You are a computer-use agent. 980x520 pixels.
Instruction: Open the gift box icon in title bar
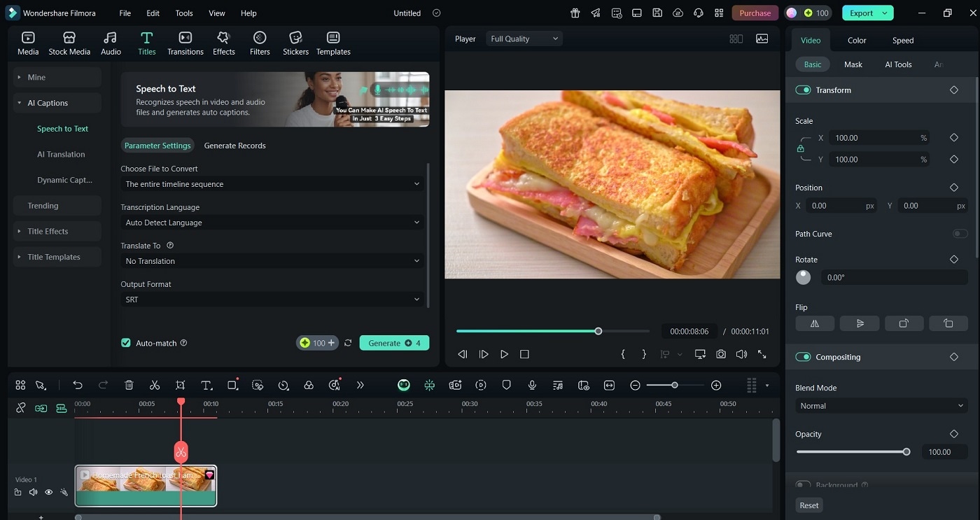[575, 13]
